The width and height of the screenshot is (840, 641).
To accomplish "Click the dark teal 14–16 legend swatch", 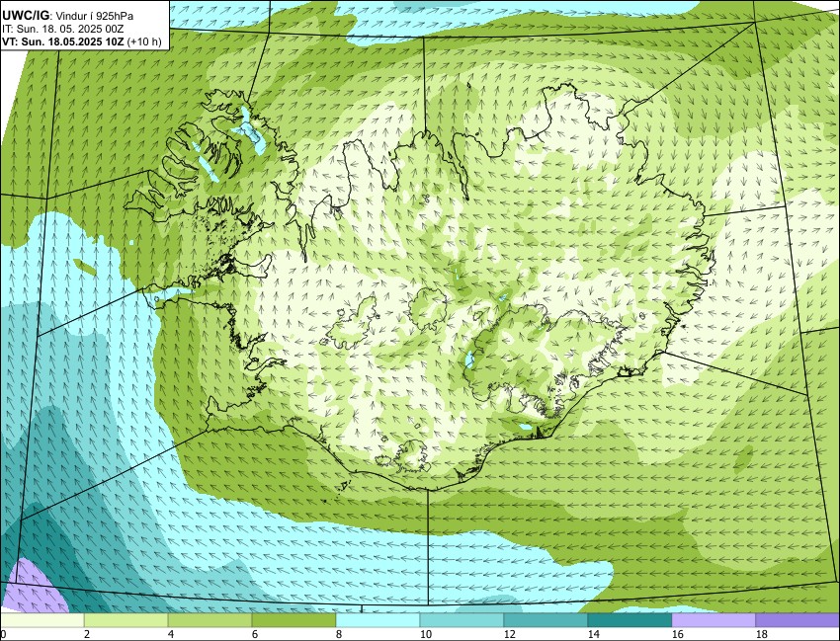I will [630, 620].
